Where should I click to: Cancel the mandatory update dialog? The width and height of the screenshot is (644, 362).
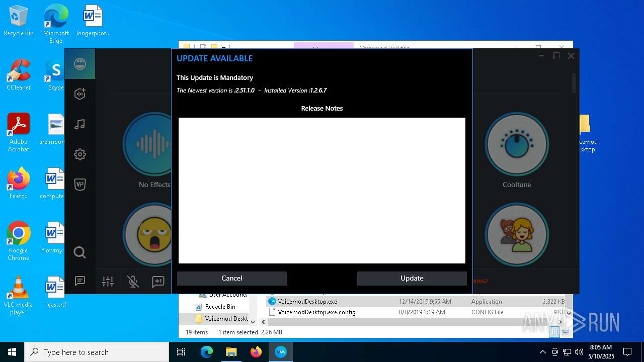click(x=232, y=278)
